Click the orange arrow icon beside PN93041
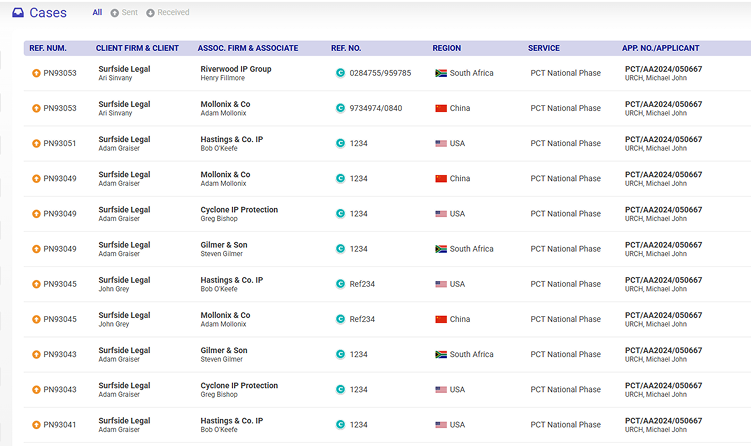 point(36,424)
